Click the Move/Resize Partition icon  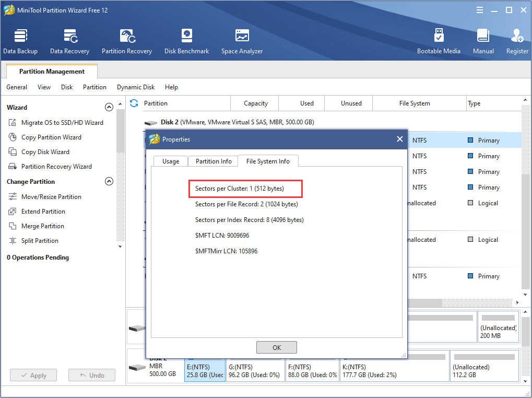click(x=13, y=196)
